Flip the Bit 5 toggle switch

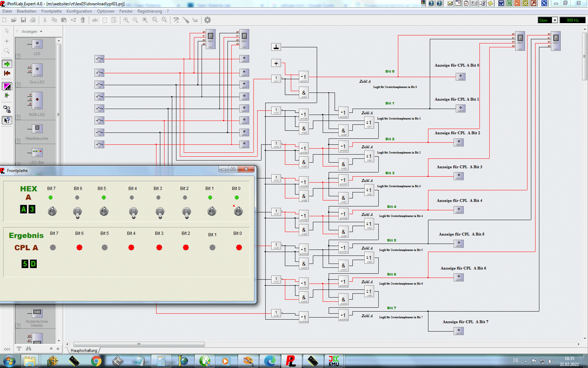[104, 211]
